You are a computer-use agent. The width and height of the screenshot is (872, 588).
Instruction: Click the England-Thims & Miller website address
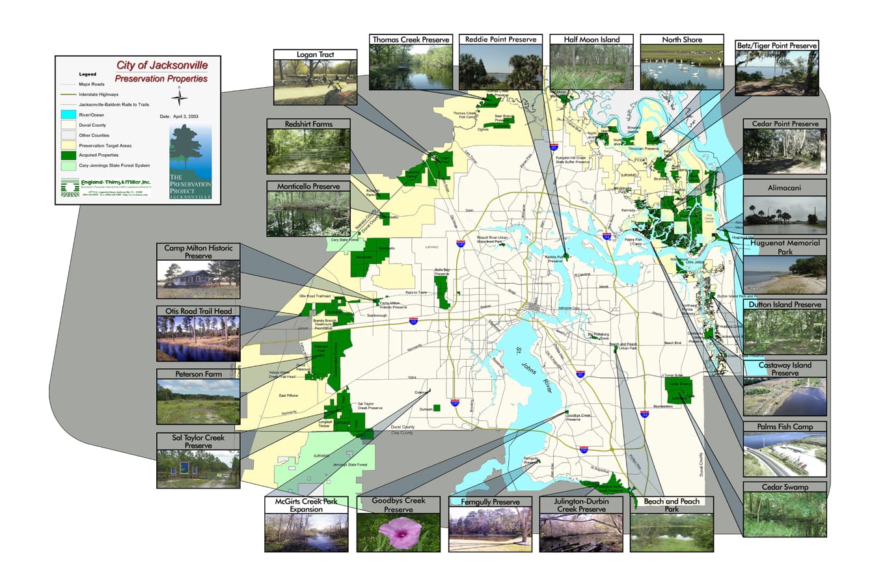137,195
